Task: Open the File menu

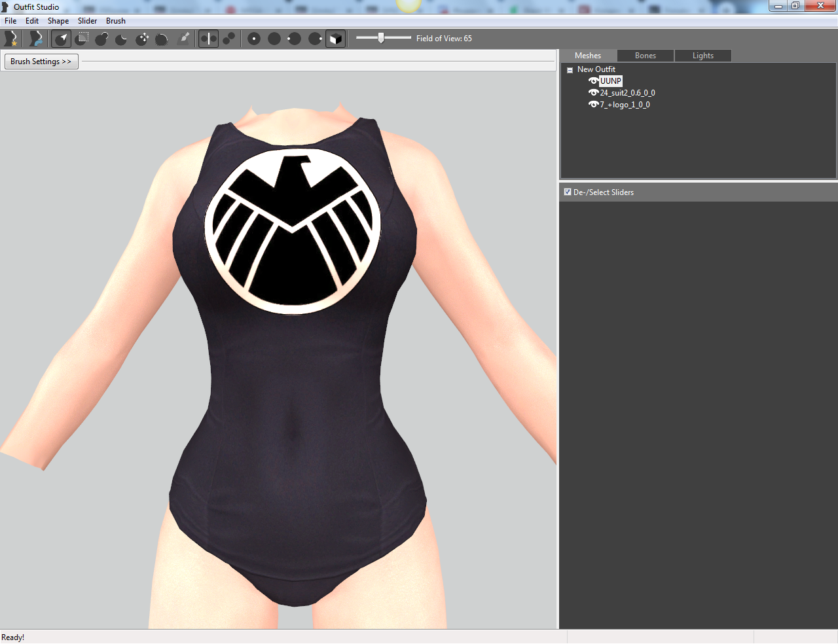Action: 10,21
